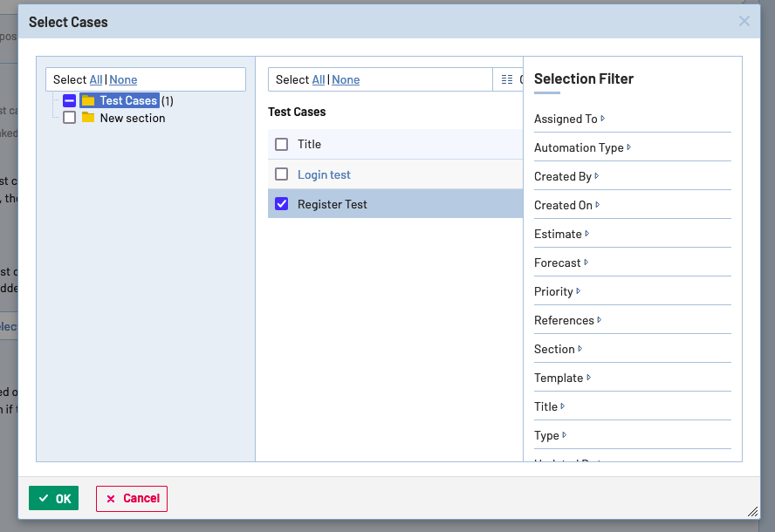
Task: Check the Login test checkbox
Action: [x=281, y=174]
